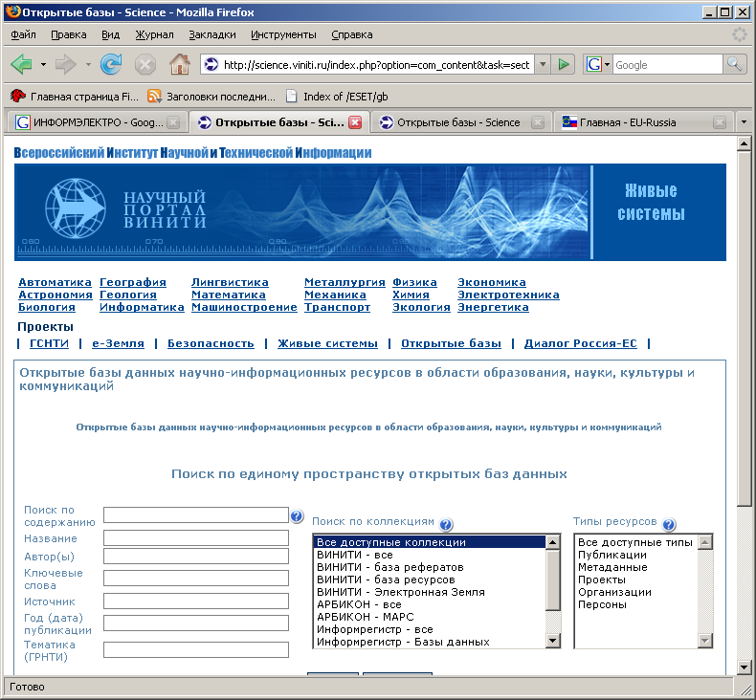Open the Инструменты menu
The height and width of the screenshot is (700, 756).
coord(283,34)
